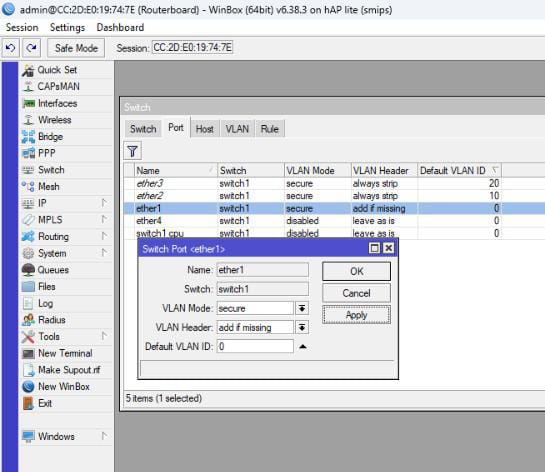
Task: Toggle the Safe Mode button
Action: [x=76, y=48]
